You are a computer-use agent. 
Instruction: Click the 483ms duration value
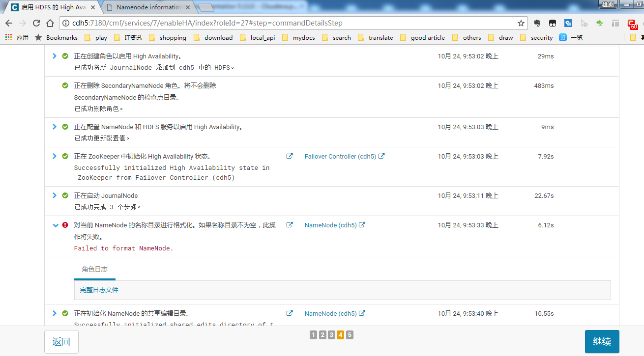coord(544,85)
